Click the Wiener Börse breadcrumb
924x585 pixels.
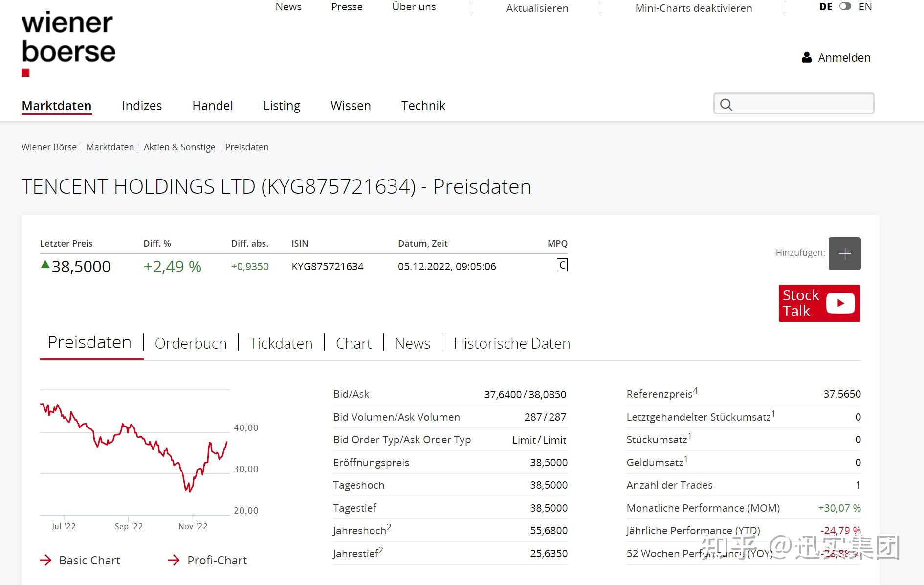click(x=49, y=147)
